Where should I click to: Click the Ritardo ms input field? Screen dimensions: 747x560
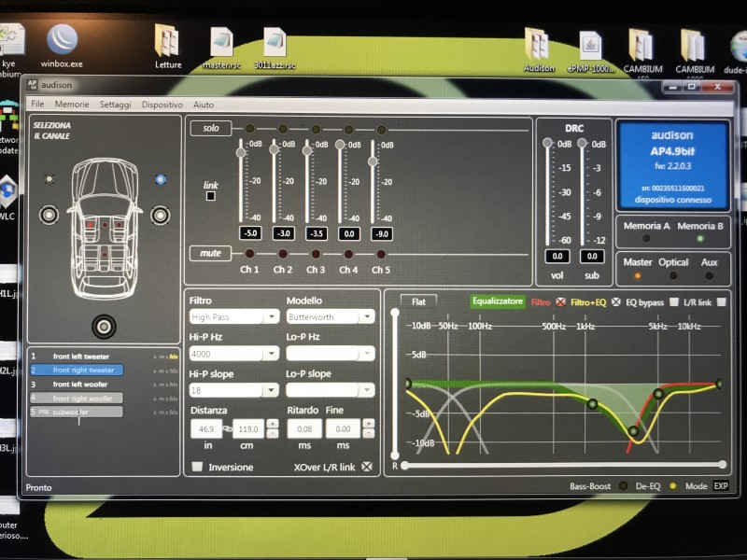click(304, 428)
